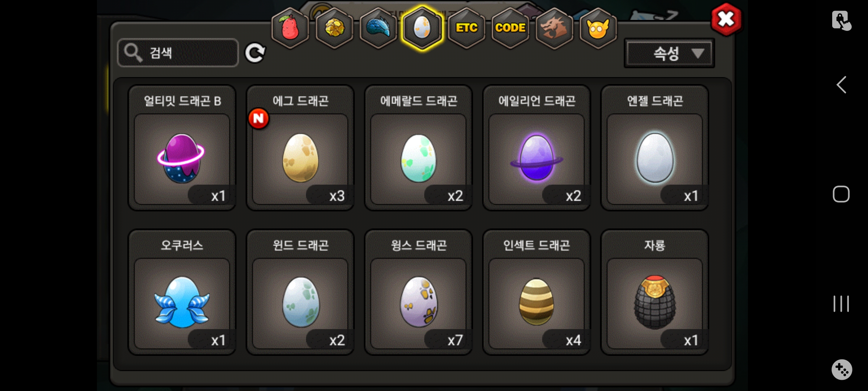Click the refresh arrow next to search
Image resolution: width=868 pixels, height=391 pixels.
point(255,53)
